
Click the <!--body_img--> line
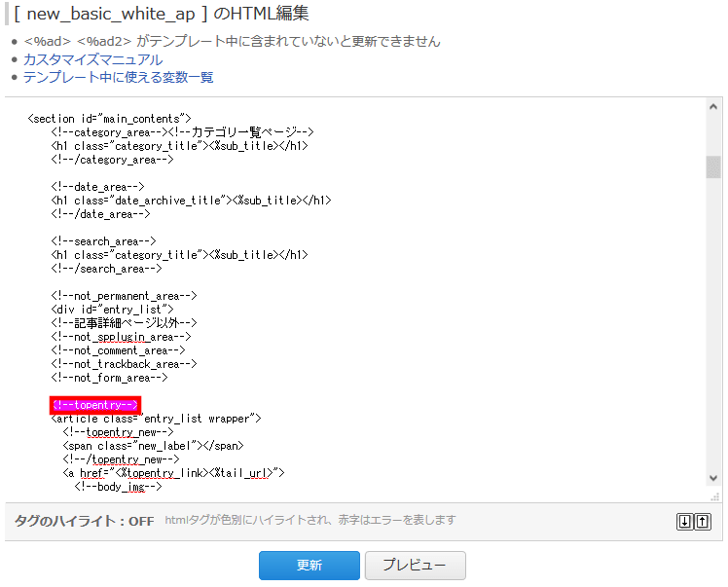(118, 486)
